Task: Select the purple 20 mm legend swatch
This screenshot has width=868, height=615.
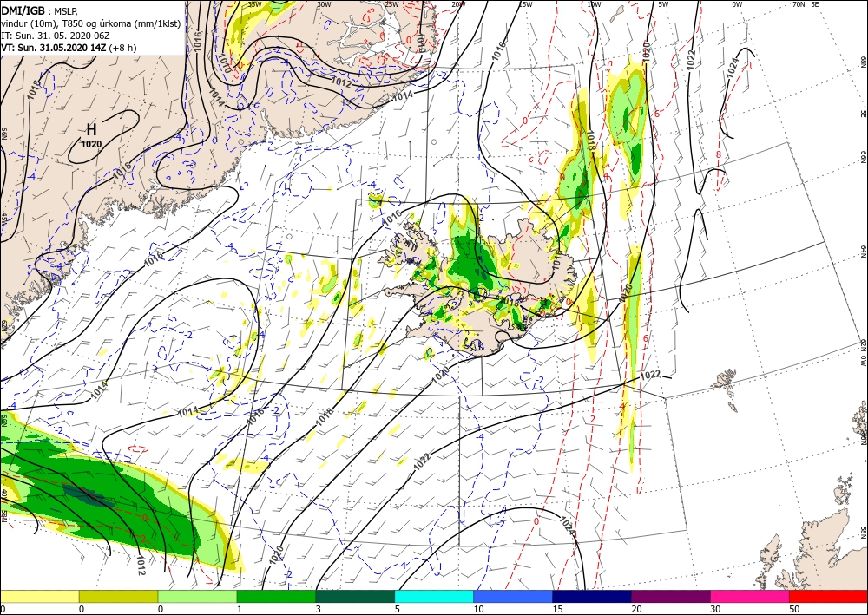Action: click(671, 596)
